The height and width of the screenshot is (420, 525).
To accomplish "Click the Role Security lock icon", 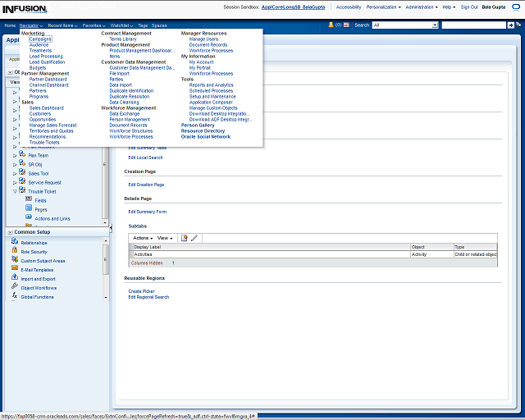I will coord(15,251).
